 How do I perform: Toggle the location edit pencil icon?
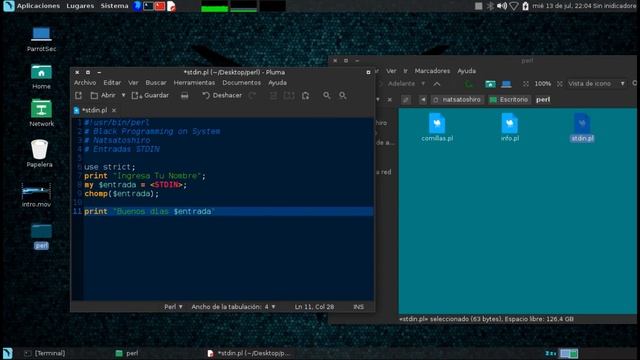coord(405,100)
